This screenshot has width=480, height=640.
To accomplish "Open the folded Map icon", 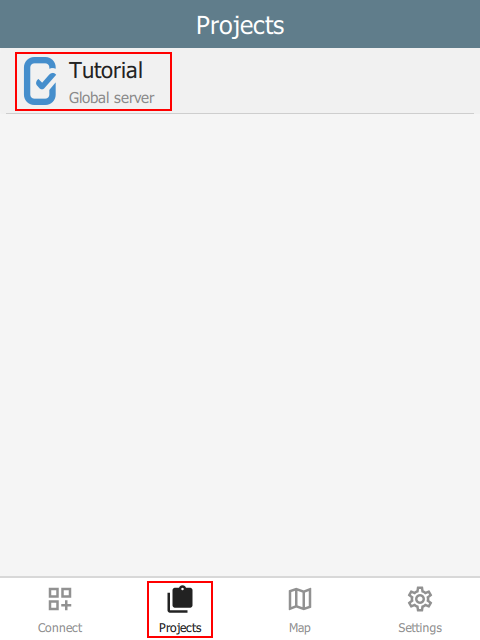I will pos(300,599).
